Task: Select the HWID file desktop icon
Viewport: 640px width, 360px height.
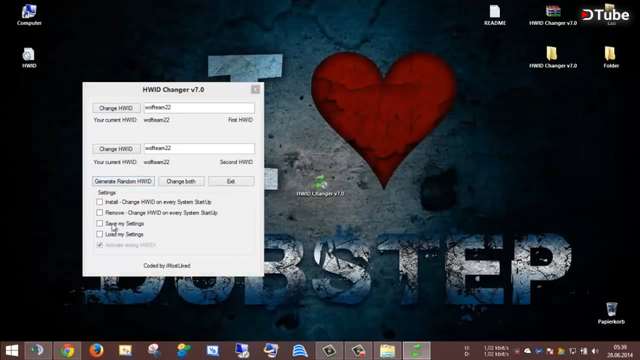Action: [29, 58]
